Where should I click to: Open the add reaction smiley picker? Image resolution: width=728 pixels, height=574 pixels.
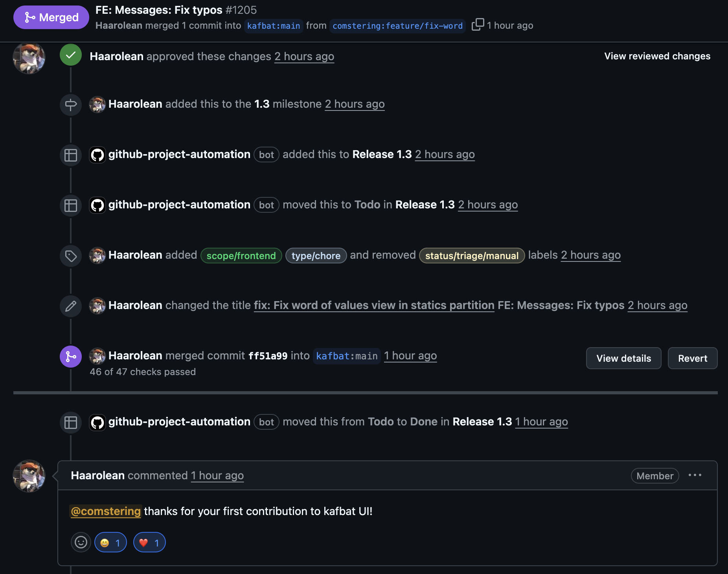click(81, 543)
